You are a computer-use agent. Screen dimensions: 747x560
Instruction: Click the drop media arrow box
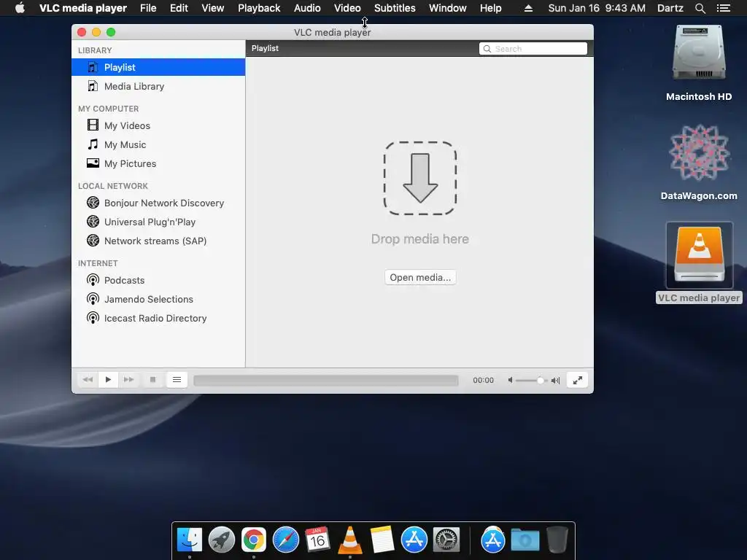[x=420, y=178]
